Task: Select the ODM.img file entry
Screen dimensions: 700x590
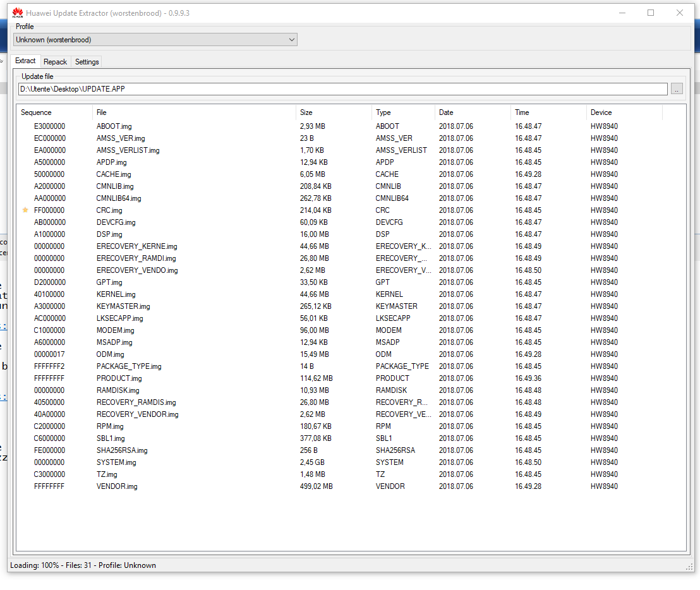Action: (111, 355)
